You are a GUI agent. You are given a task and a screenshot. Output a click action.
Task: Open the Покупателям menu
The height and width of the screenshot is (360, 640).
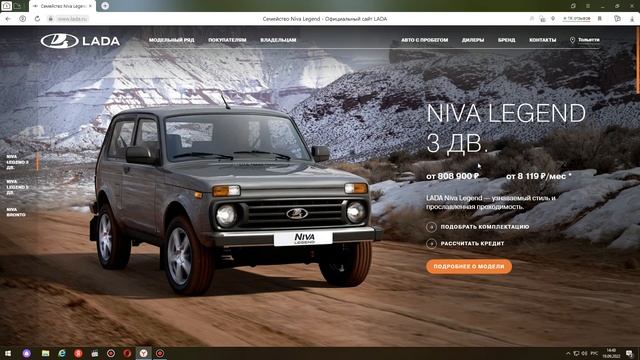pyautogui.click(x=227, y=40)
